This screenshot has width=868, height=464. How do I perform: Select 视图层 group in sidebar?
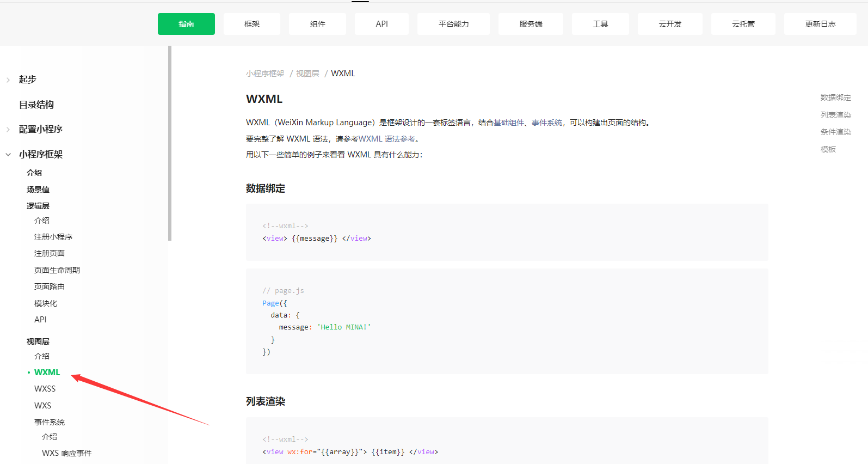click(38, 341)
